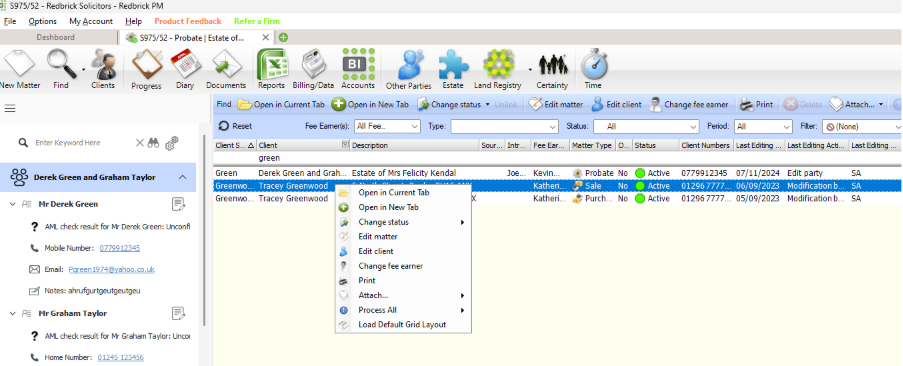Open search settings gears icon
Screen dimensions: 903x366
171,144
